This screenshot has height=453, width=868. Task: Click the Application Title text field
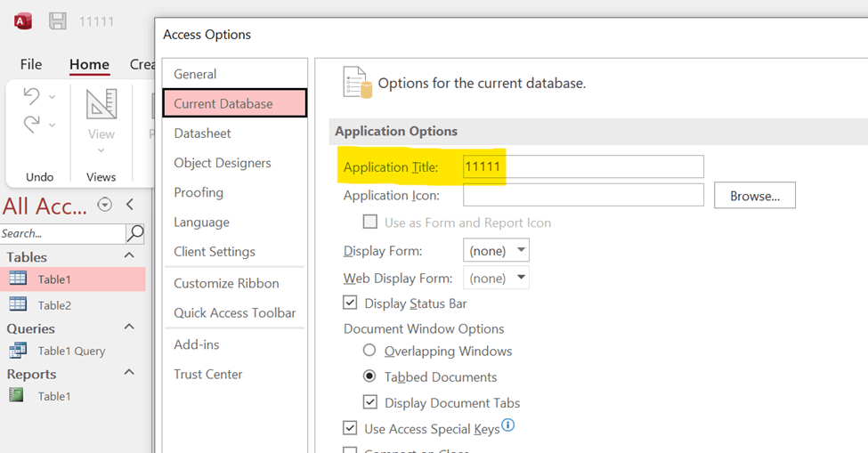point(583,166)
